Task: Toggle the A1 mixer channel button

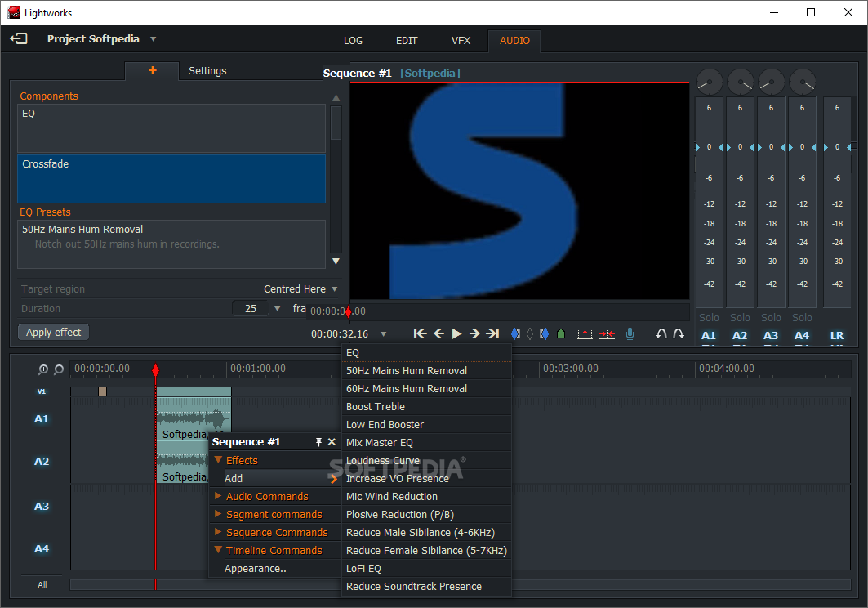Action: click(x=709, y=335)
